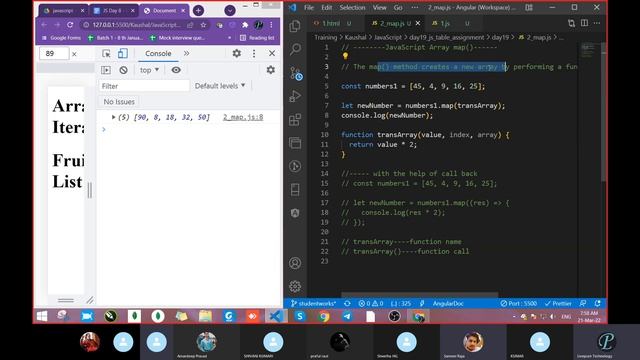Toggle VS Code layout customize icon
This screenshot has height=360, width=640.
pos(529,8)
